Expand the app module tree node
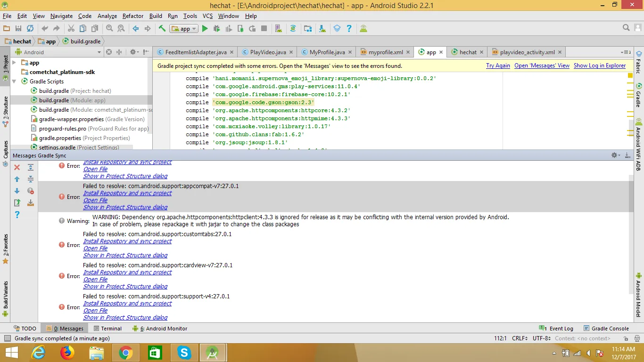Screen dimensions: 644x362 14,63
